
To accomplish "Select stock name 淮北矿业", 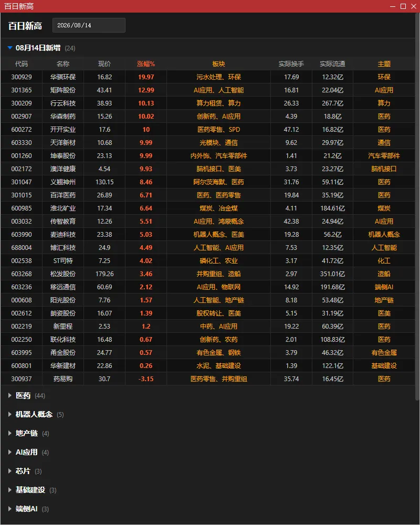I will click(x=63, y=208).
